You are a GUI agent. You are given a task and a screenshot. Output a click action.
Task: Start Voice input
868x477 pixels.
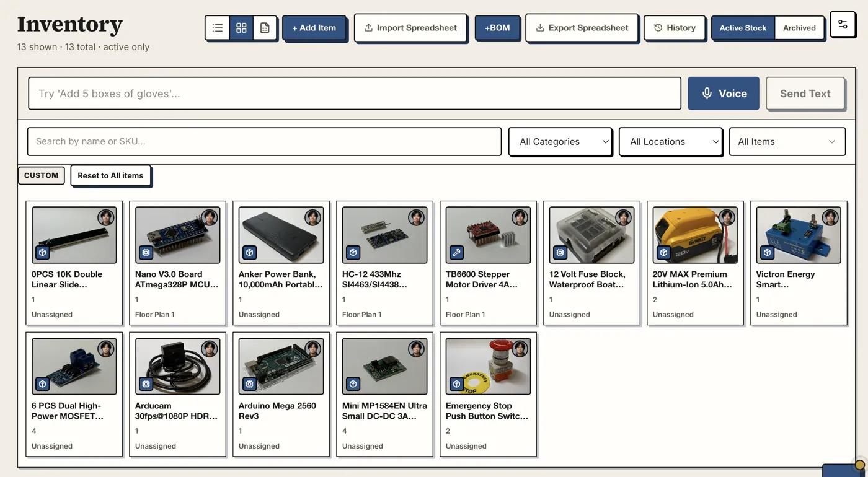[724, 94]
